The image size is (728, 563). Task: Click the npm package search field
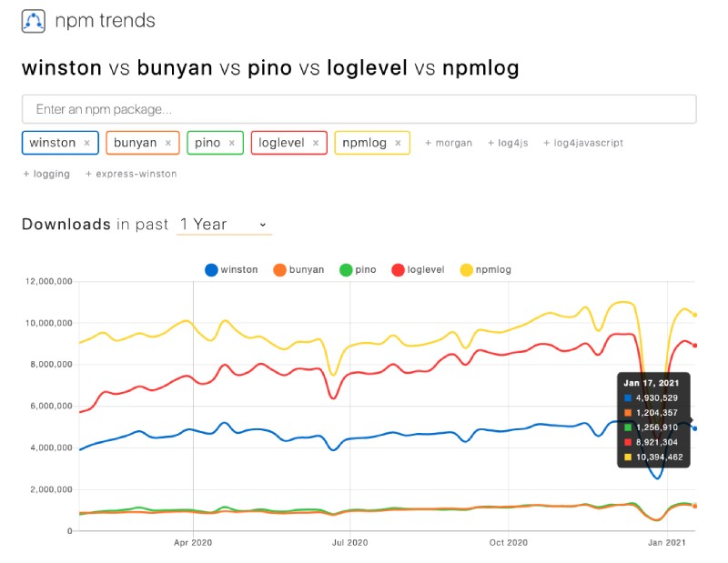(364, 108)
